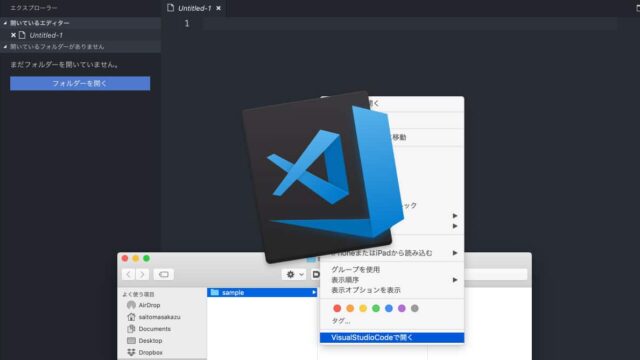Screen dimensions: 640x360
Task: Go back in Finder window
Action: (x=129, y=274)
